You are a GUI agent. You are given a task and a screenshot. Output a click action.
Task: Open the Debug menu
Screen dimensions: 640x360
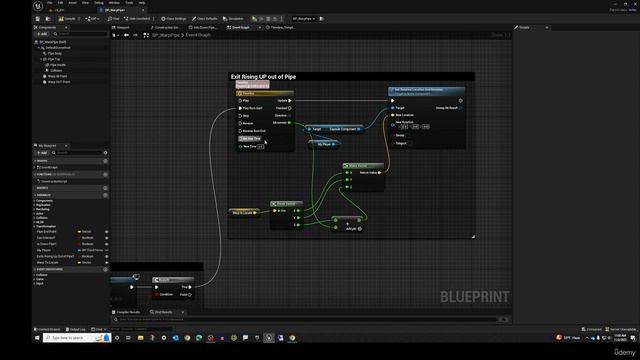click(99, 3)
